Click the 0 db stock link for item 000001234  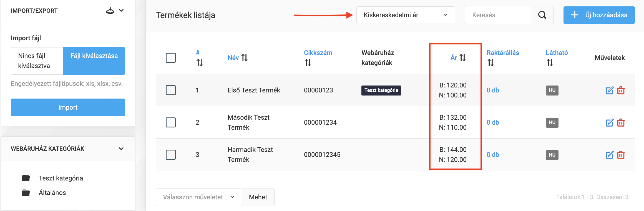click(x=493, y=122)
